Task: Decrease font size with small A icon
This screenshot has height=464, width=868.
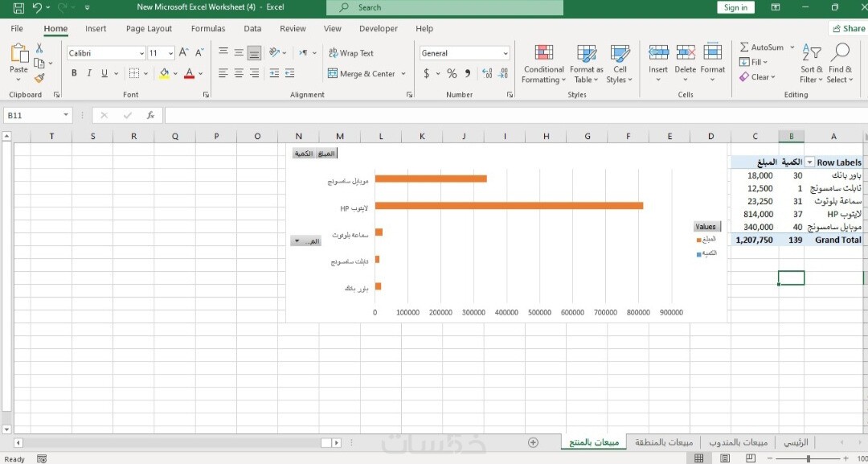Action: [200, 53]
